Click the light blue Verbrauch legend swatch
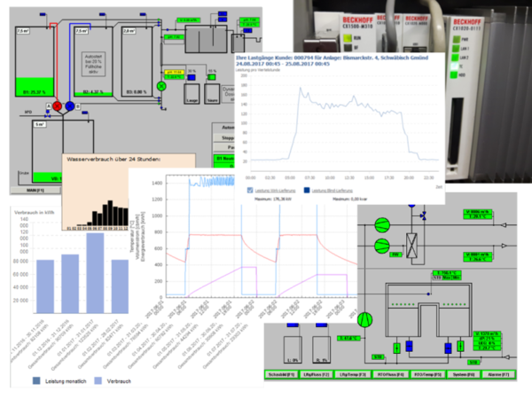532x399 pixels. click(x=98, y=380)
